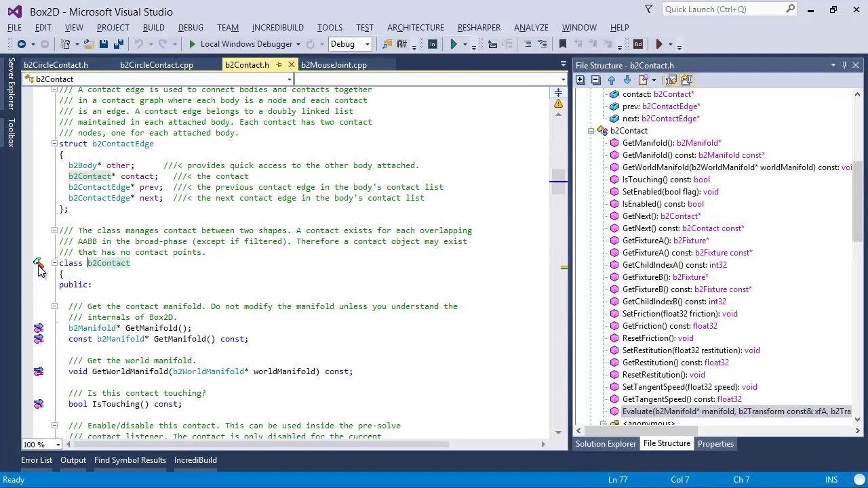Collapse all nodes in File Structure

(595, 80)
